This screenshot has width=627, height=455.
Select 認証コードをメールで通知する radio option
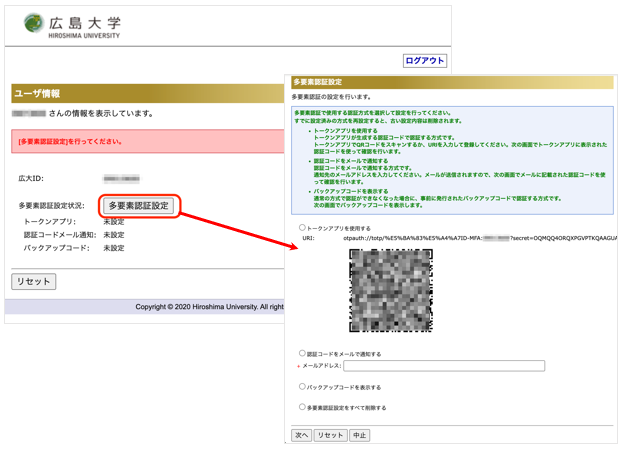point(302,353)
